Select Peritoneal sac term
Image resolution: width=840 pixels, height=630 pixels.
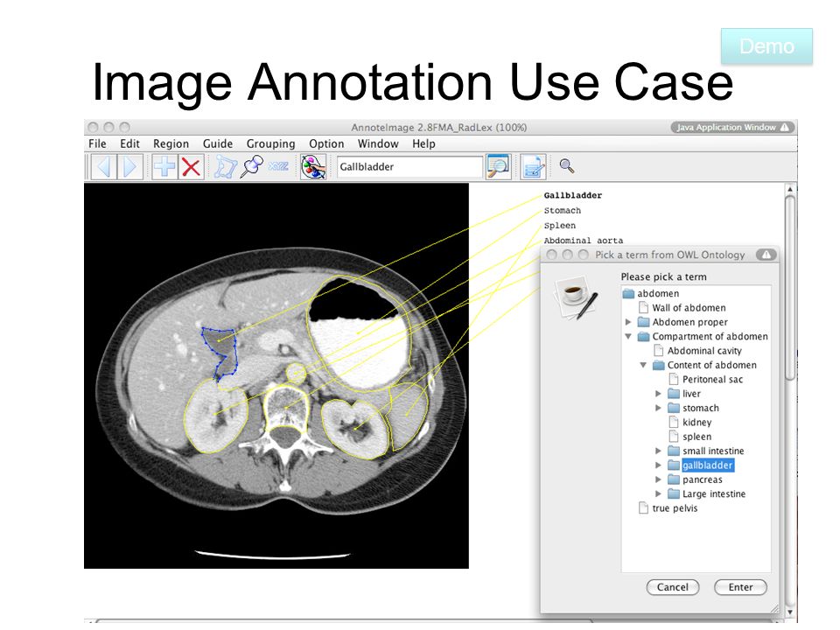tap(705, 379)
